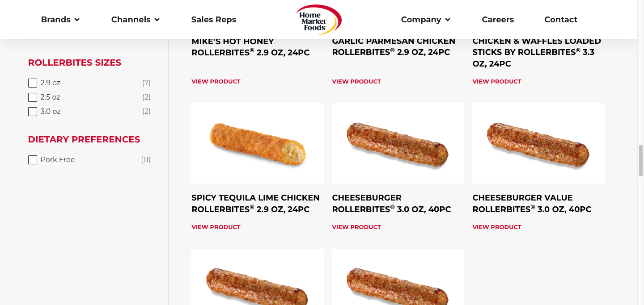Open the Spicy Tequila Lime Chicken RollerBites title

[255, 203]
